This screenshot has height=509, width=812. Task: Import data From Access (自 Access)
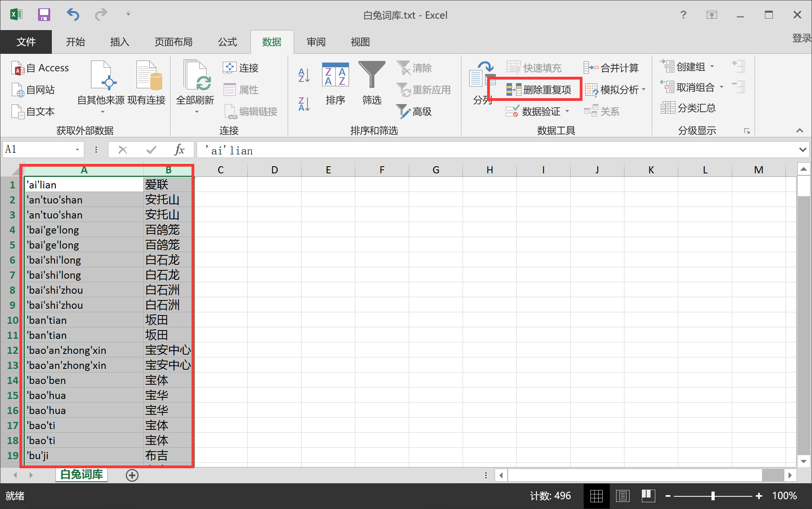[41, 68]
